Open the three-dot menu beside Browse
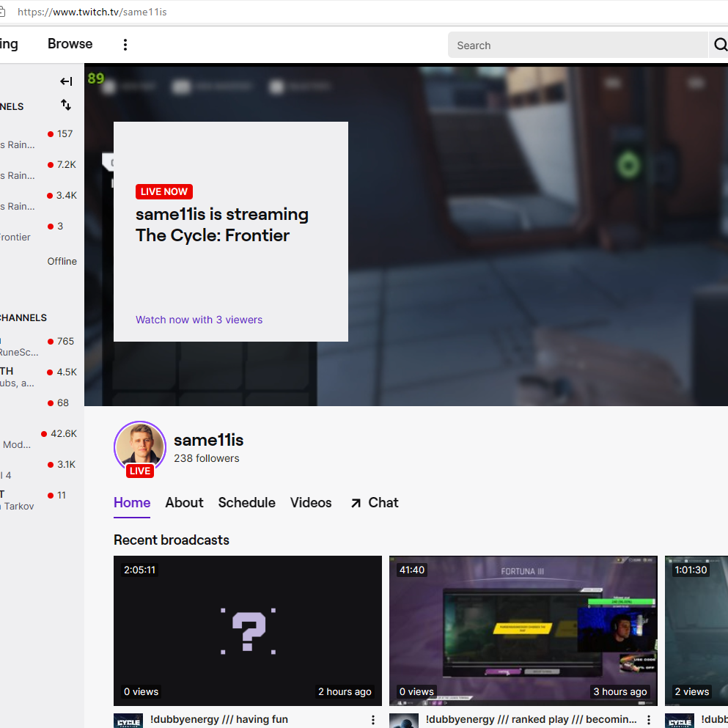The image size is (728, 728). point(125,45)
